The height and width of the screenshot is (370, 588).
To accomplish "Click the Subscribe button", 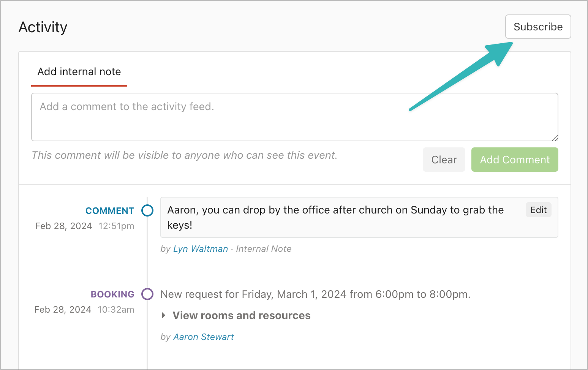I will point(538,27).
